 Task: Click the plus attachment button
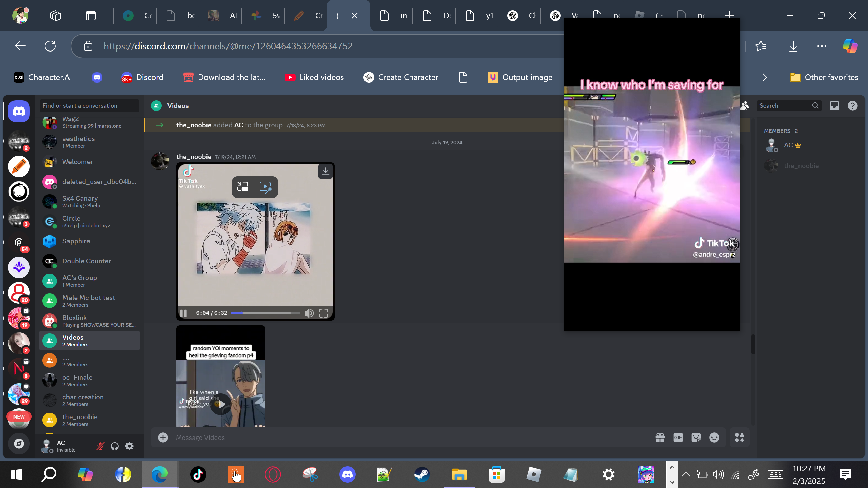(163, 438)
